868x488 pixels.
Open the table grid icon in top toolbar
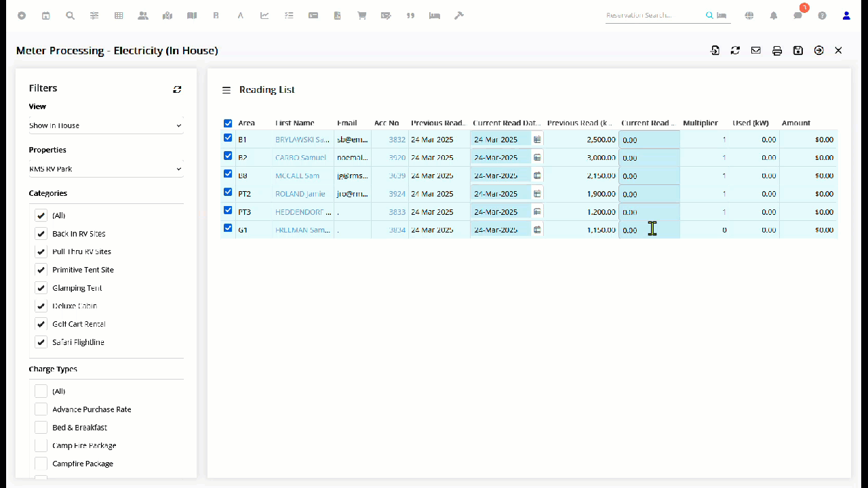(x=119, y=16)
